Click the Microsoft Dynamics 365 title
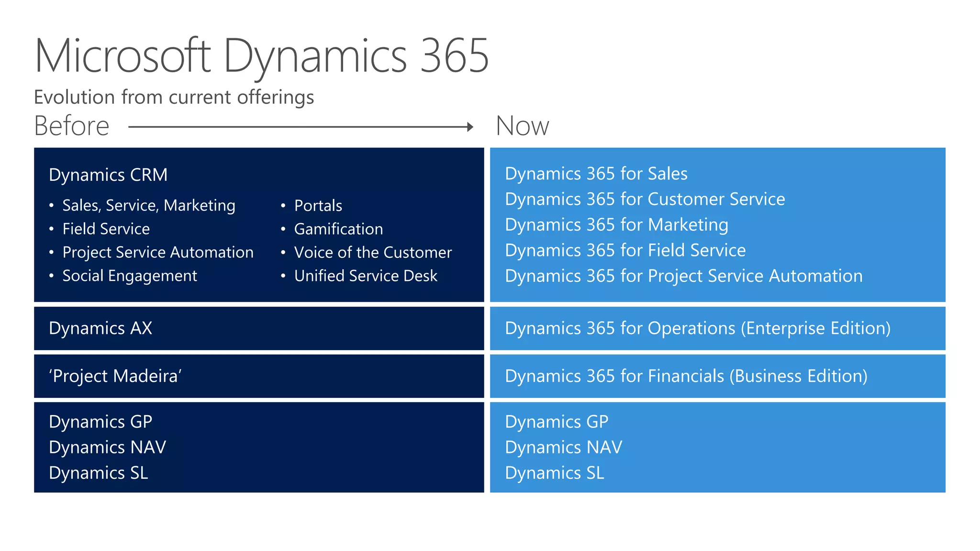This screenshot has width=980, height=551. pos(261,56)
